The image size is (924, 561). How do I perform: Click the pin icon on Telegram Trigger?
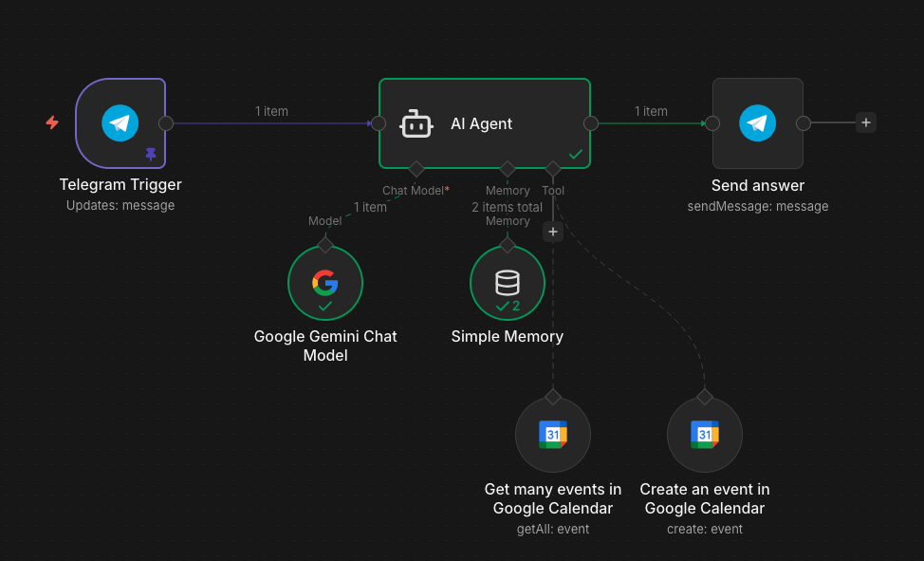click(151, 154)
